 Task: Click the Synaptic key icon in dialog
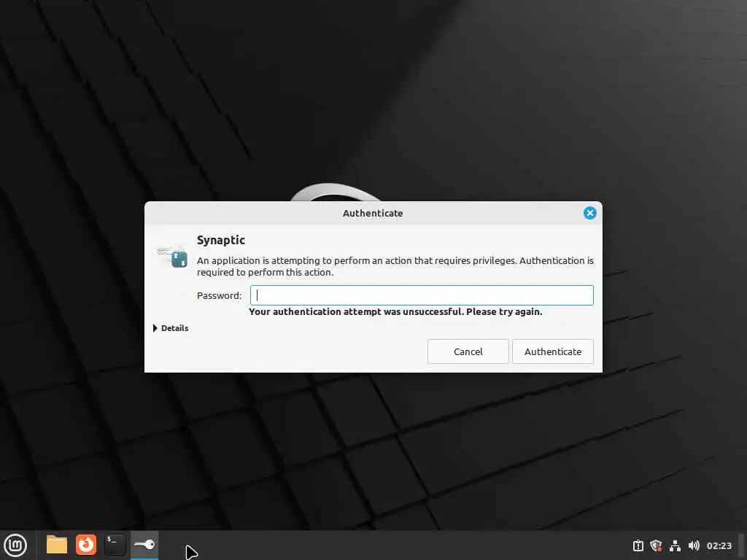(172, 257)
